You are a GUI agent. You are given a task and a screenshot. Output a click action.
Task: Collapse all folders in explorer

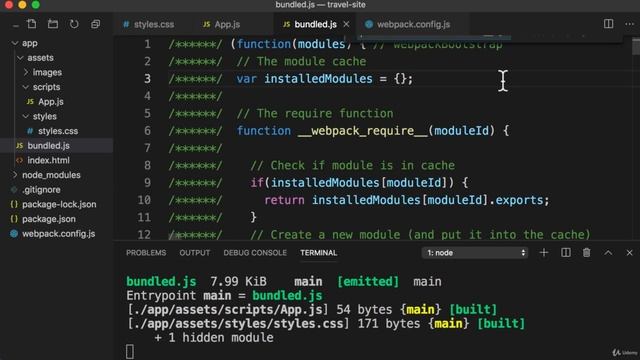(95, 24)
